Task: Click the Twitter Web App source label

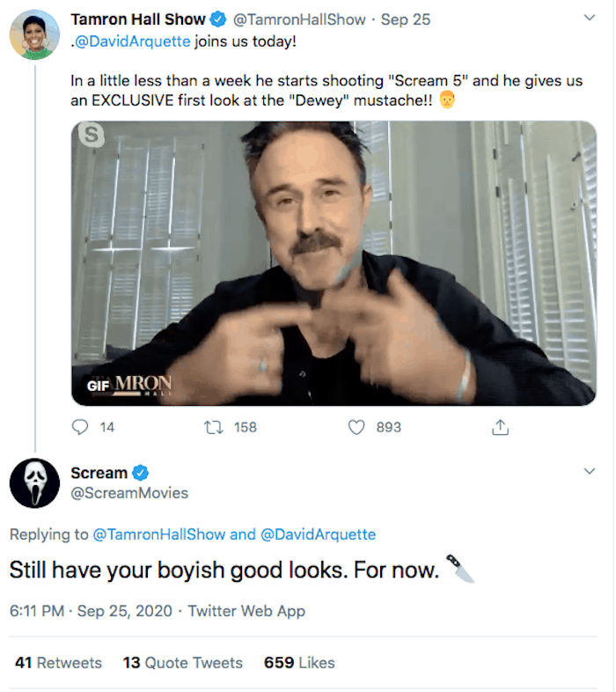Action: [246, 610]
